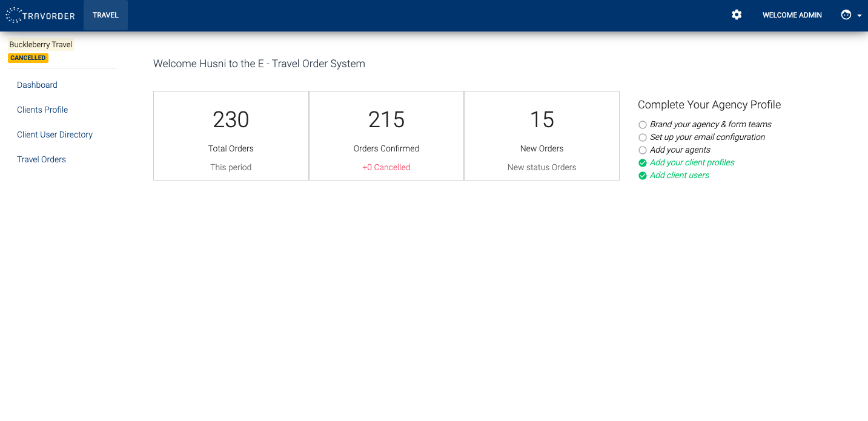
Task: Click the Add your client profiles link
Action: 692,162
